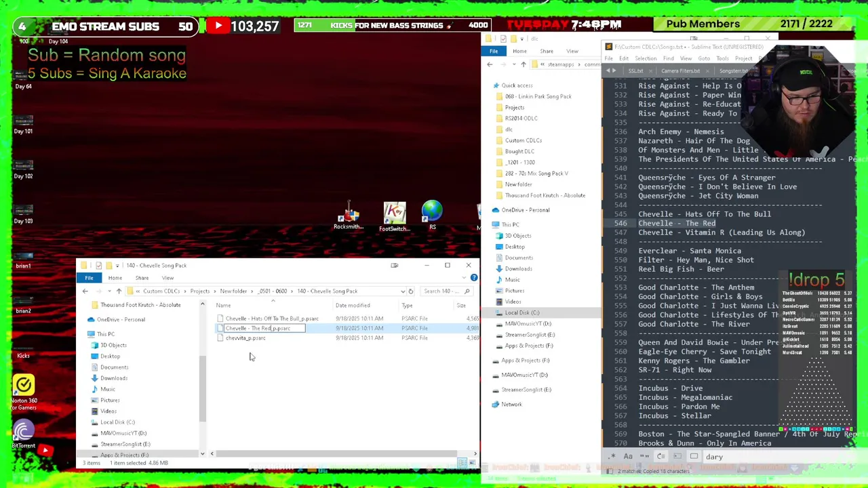
Task: Select Network in dlc explorer navigation pane
Action: [511, 405]
